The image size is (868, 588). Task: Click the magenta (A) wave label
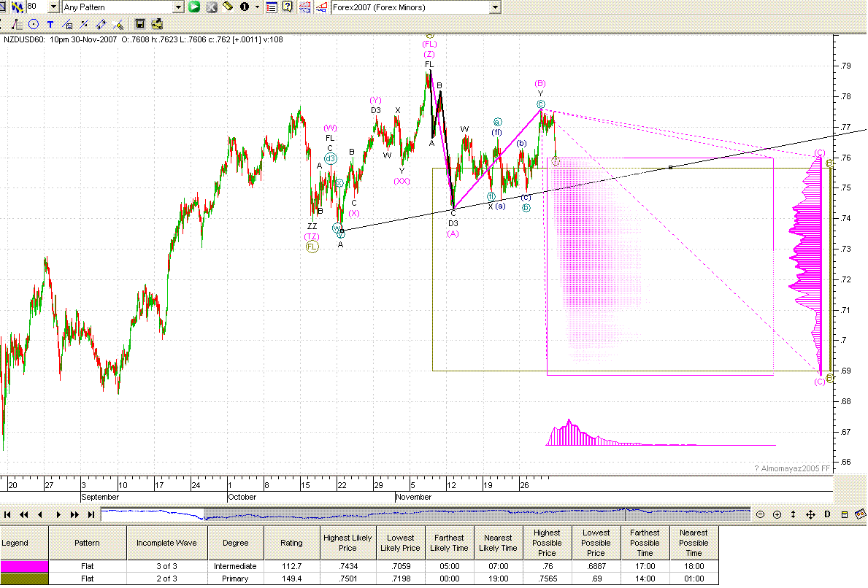pos(453,233)
